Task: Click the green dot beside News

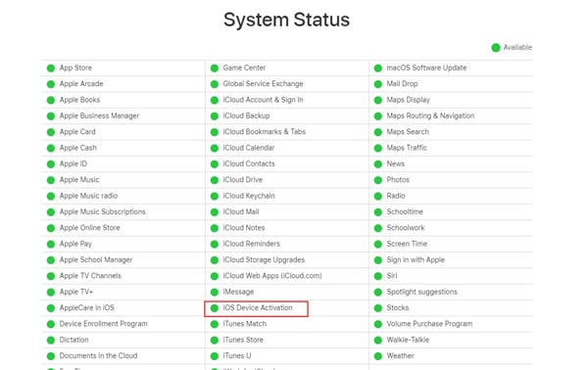Action: tap(378, 164)
